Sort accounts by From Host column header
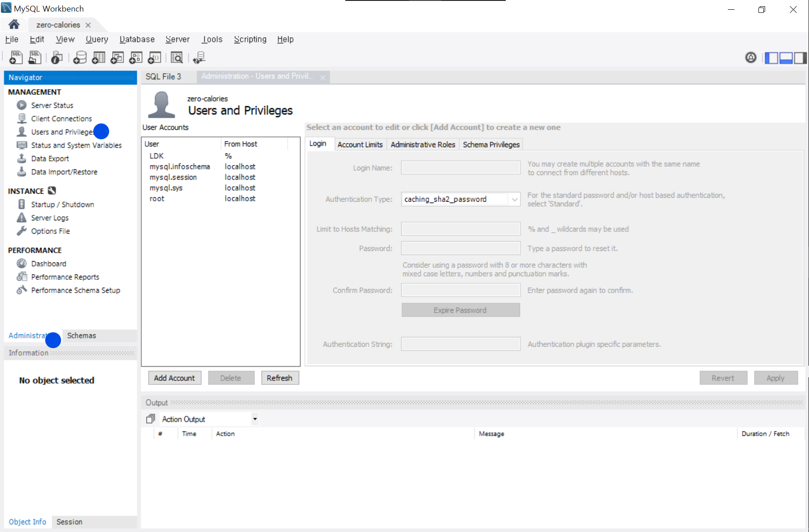The height and width of the screenshot is (532, 809). pos(254,144)
